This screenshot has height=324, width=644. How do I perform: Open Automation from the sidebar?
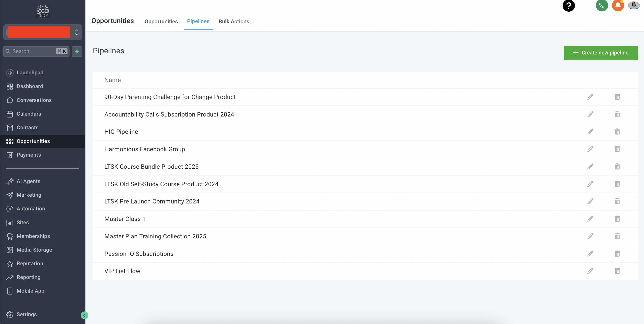[31, 209]
